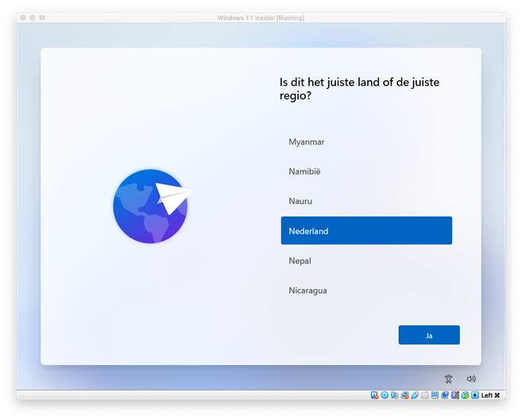Click the globe with paper plane illustration

click(153, 206)
